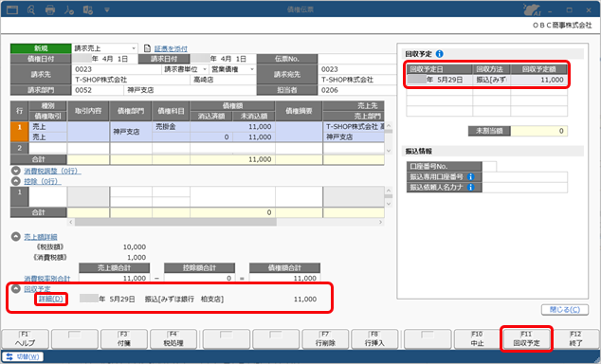Click the 高崎店 branch field
This screenshot has width=601, height=364.
(x=223, y=80)
